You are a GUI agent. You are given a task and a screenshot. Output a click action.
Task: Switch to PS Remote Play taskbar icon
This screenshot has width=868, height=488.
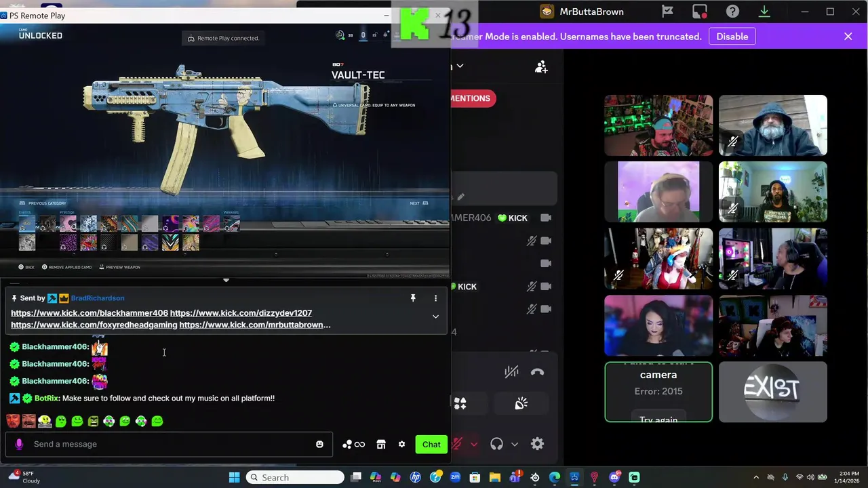(574, 477)
